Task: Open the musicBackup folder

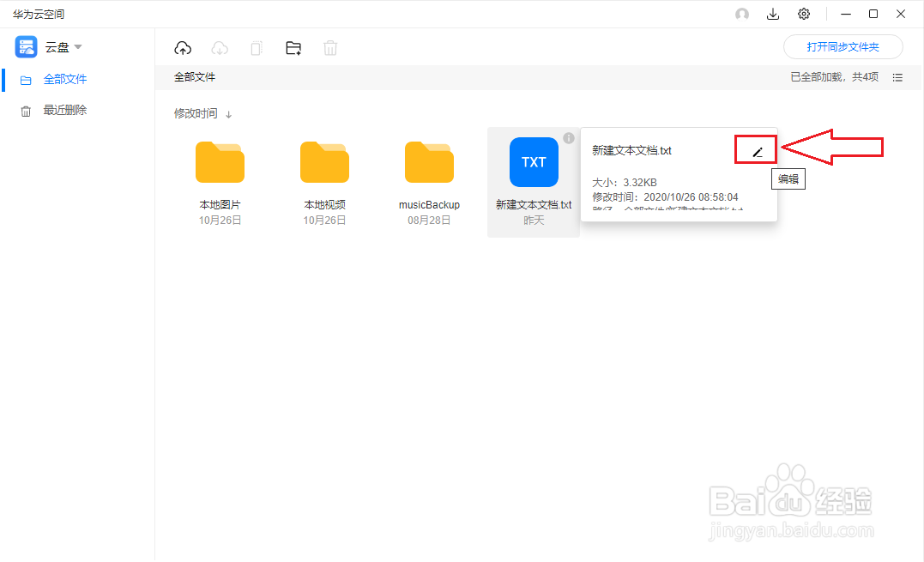Action: tap(429, 161)
